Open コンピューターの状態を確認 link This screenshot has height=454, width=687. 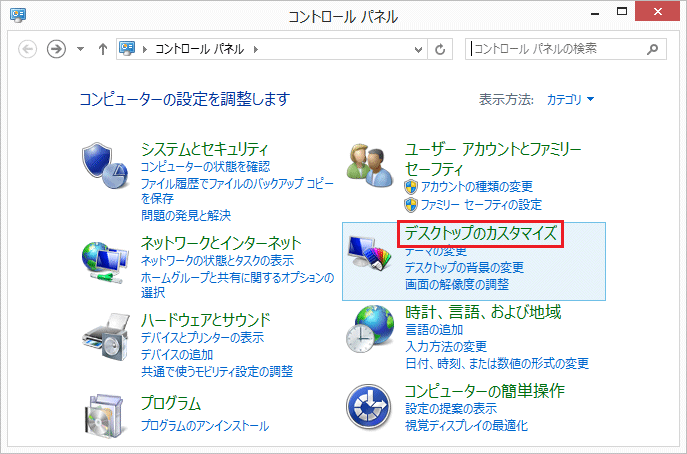(x=205, y=167)
